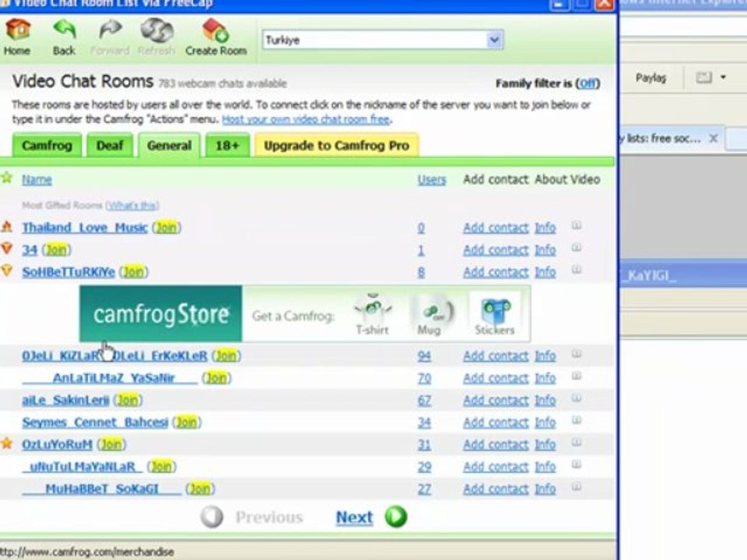Toggle Family filter Off link
The image size is (747, 560).
(587, 83)
